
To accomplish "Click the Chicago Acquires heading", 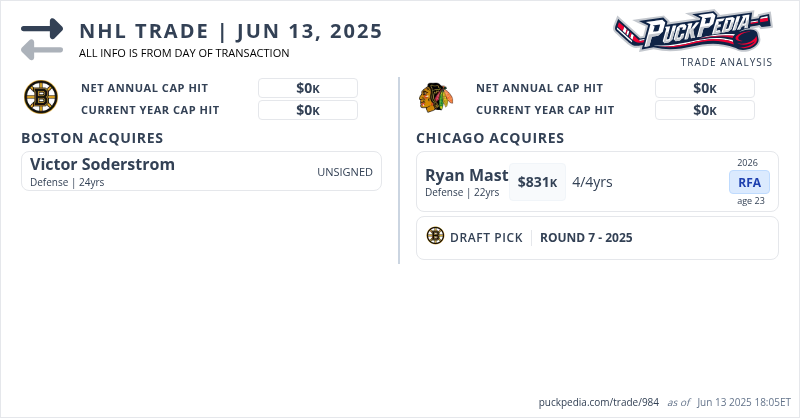I will 490,138.
